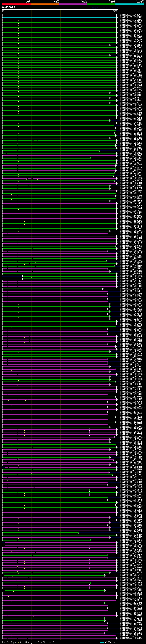Click the green alignment bar for UniRef100_Q4TT66
The height and width of the screenshot is (644, 146).
tap(47, 583)
